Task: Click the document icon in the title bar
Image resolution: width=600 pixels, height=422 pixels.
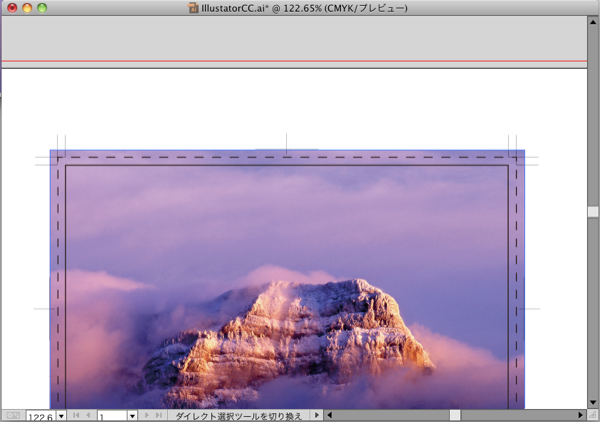Action: pyautogui.click(x=193, y=8)
